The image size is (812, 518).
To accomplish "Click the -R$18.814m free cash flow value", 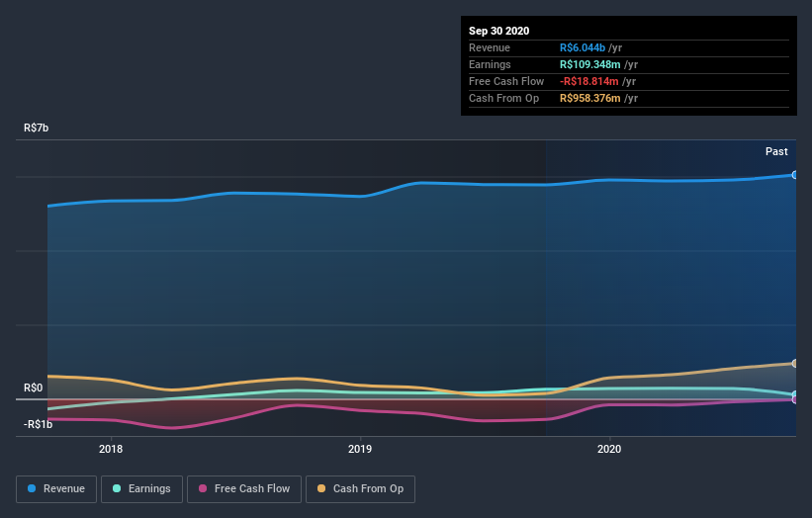I will tap(589, 81).
